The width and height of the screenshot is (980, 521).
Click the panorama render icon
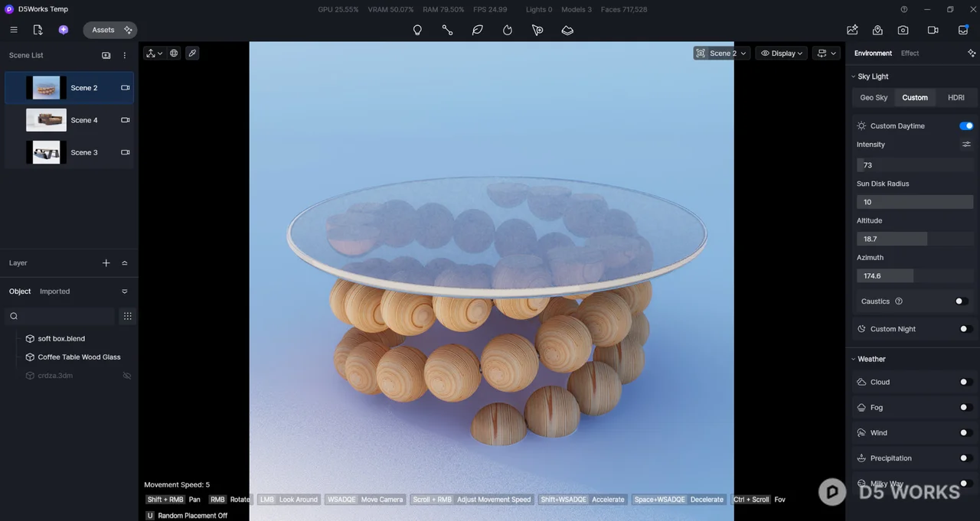point(877,30)
